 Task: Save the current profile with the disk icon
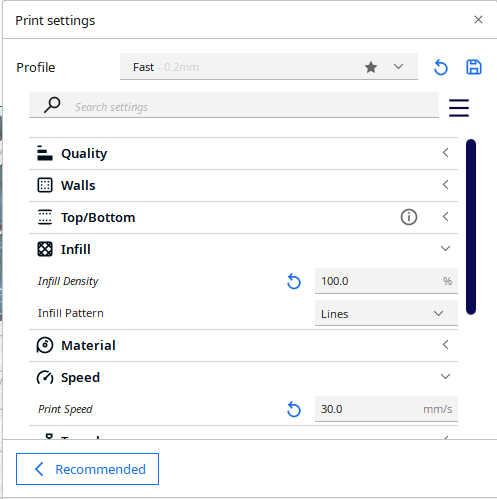pos(474,67)
